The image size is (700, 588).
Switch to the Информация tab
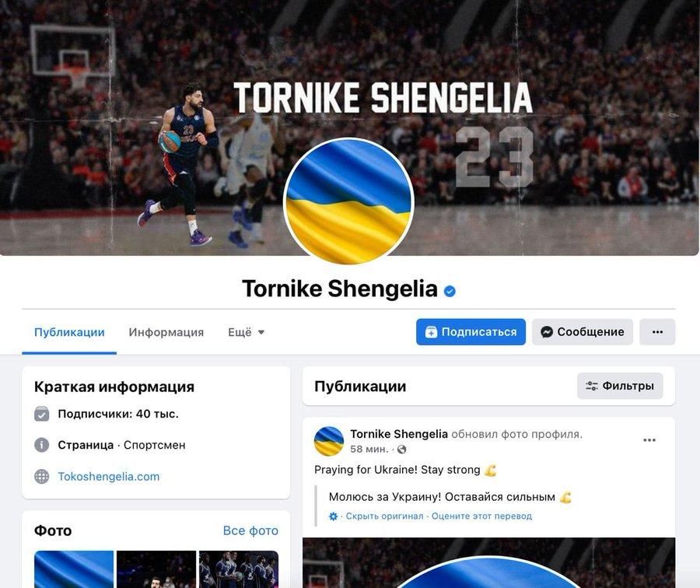166,332
